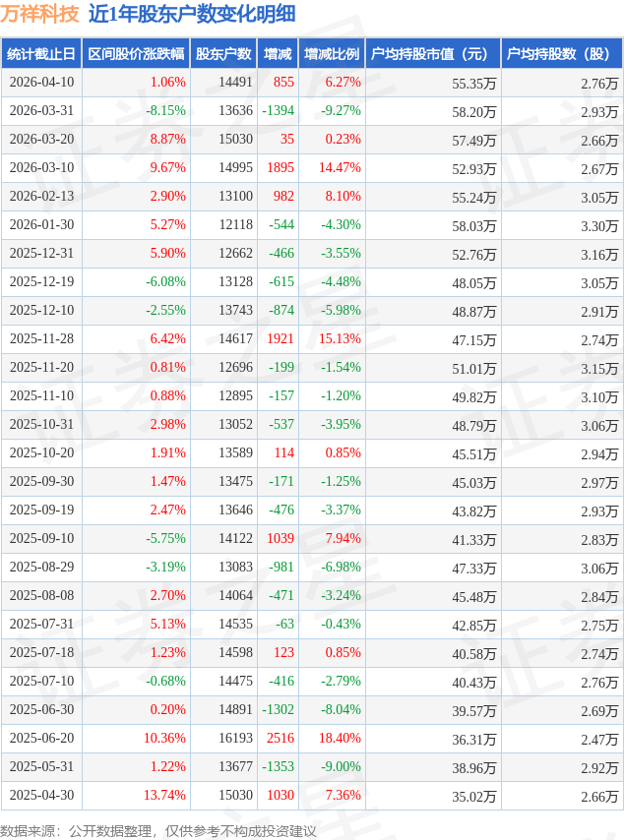Select the 户均持股市值（元） column header

(433, 54)
